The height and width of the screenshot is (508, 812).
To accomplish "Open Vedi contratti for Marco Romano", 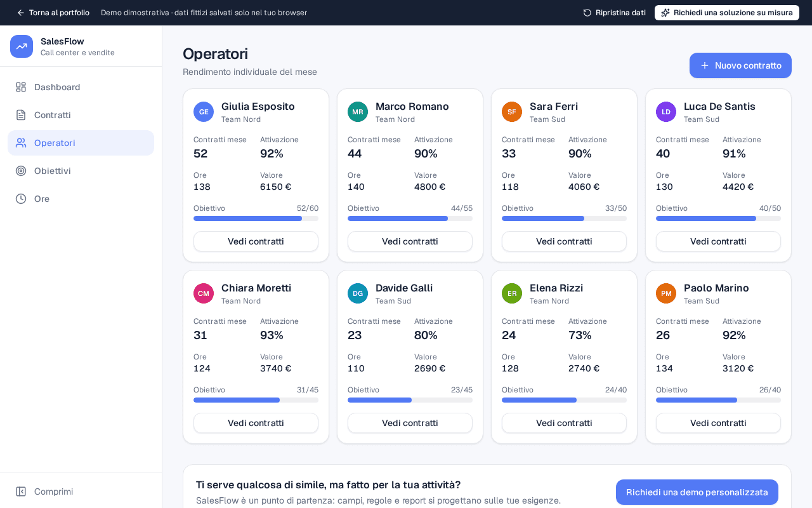I will [410, 241].
